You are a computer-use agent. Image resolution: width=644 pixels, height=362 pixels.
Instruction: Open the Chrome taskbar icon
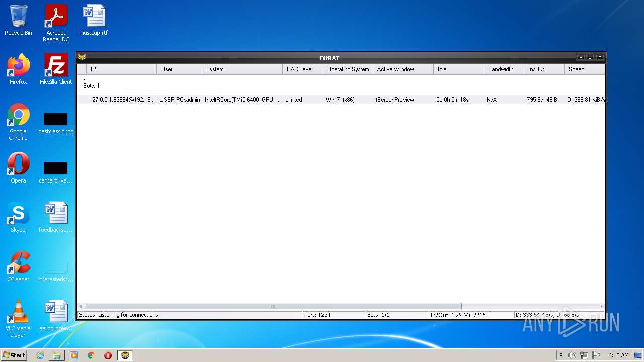91,355
